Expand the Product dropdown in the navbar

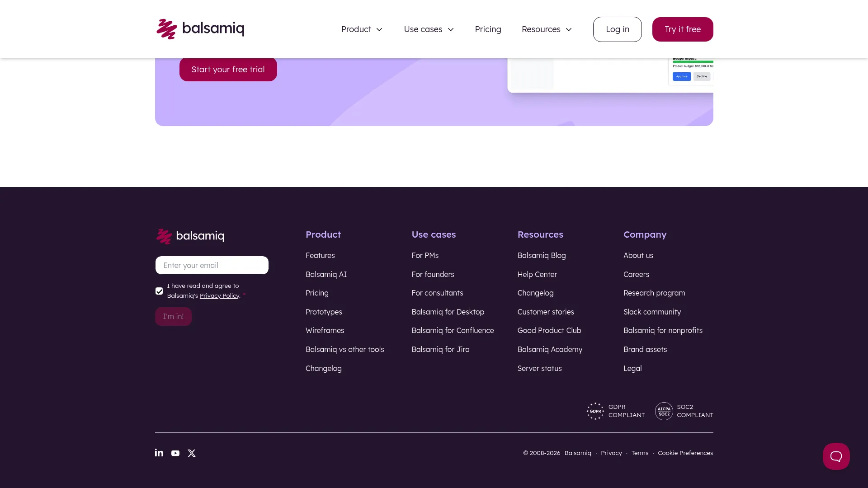(x=362, y=29)
